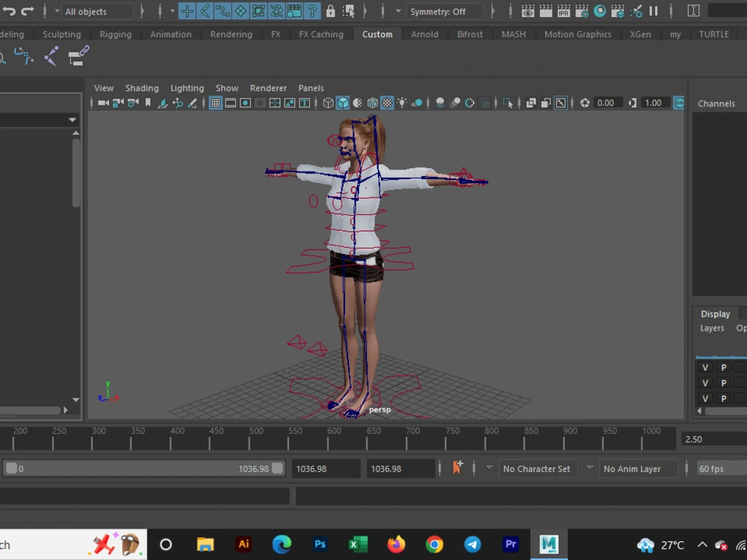Open the viewport Panels menu
747x560 pixels.
pos(311,88)
